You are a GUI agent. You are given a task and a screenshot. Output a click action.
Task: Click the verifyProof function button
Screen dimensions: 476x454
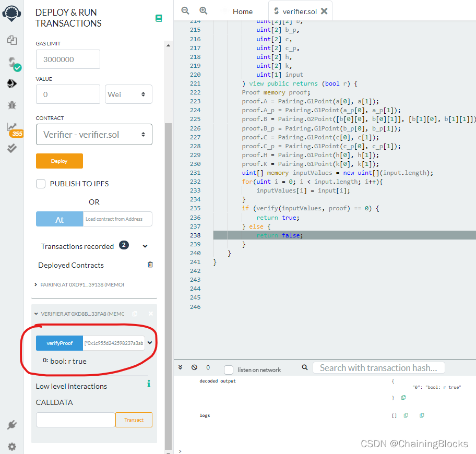(59, 343)
